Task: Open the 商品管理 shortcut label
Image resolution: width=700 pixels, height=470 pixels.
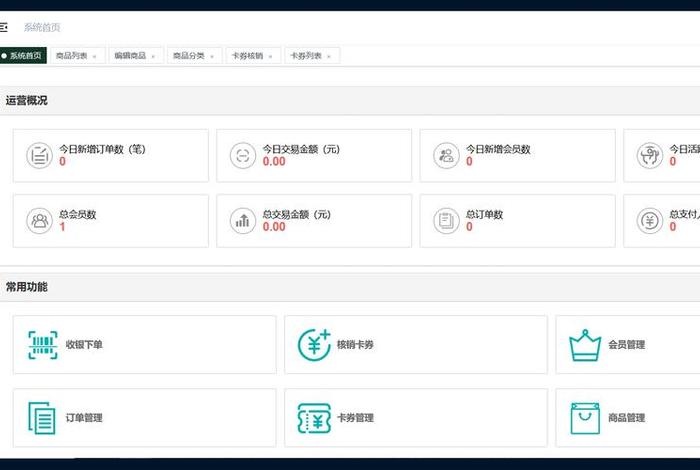Action: (627, 418)
